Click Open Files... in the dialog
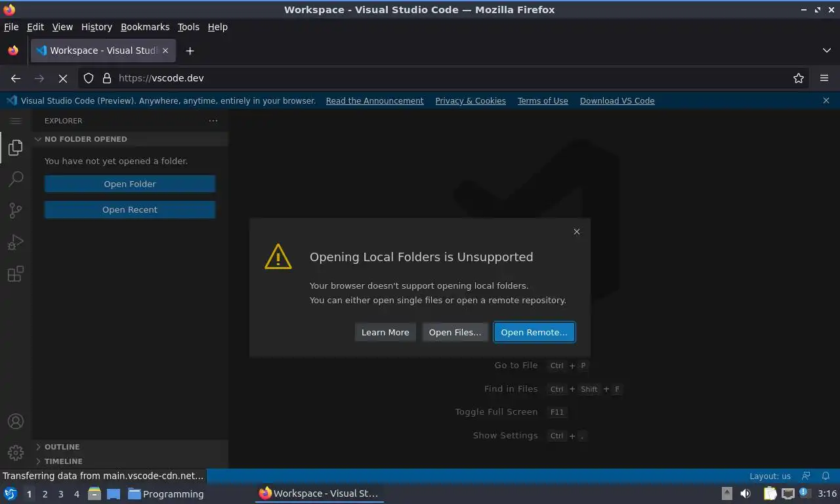The image size is (840, 504). click(x=455, y=332)
